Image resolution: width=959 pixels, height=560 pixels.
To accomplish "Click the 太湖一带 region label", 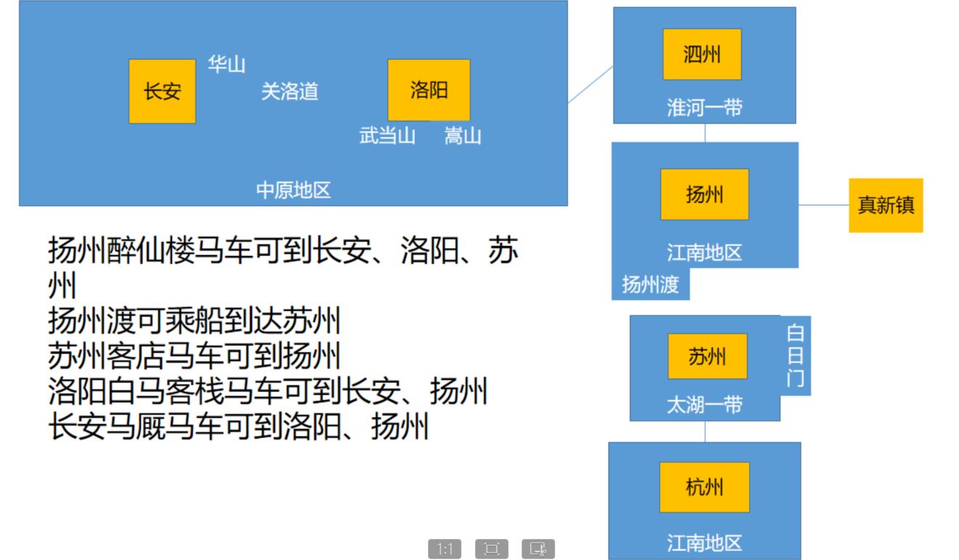I will click(x=704, y=405).
